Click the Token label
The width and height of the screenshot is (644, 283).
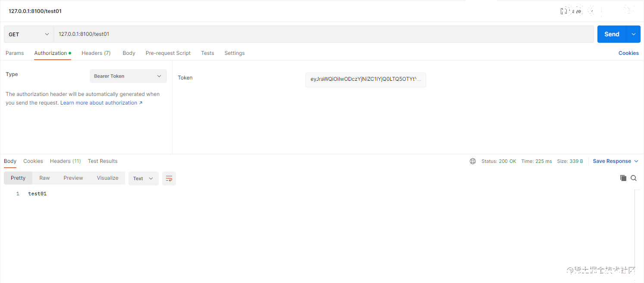point(185,78)
